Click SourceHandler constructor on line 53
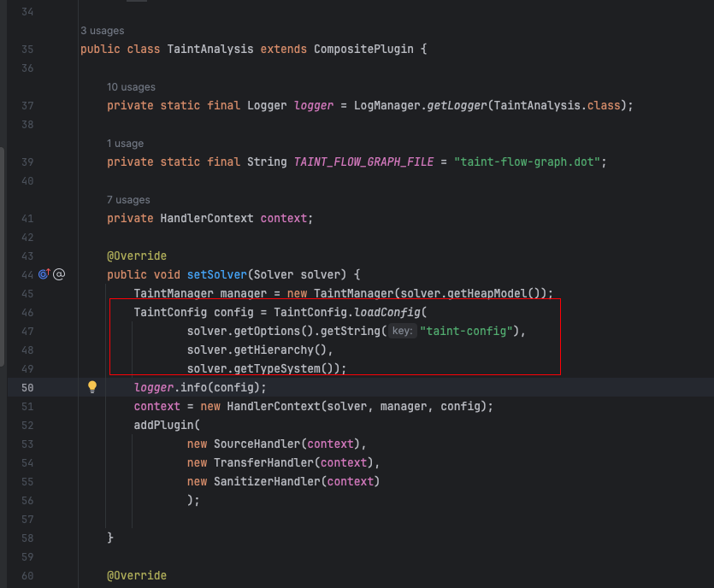The height and width of the screenshot is (588, 714). point(257,444)
